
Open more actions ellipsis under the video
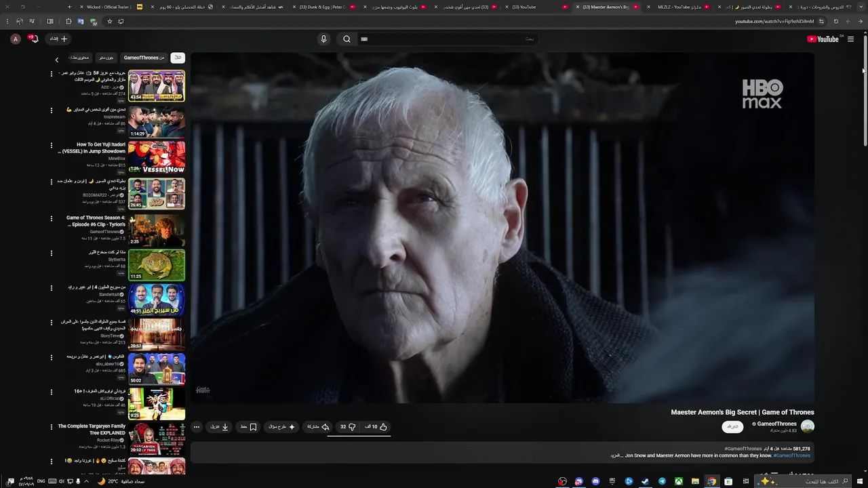(197, 427)
